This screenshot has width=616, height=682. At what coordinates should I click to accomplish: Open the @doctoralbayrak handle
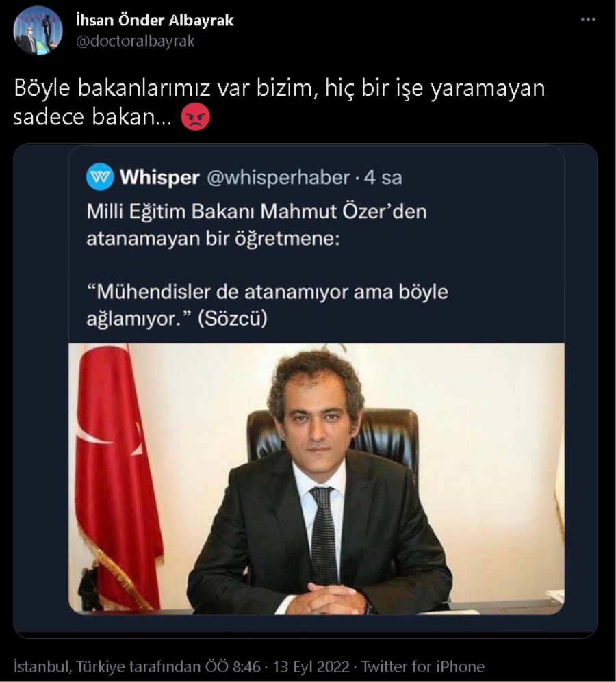click(135, 41)
